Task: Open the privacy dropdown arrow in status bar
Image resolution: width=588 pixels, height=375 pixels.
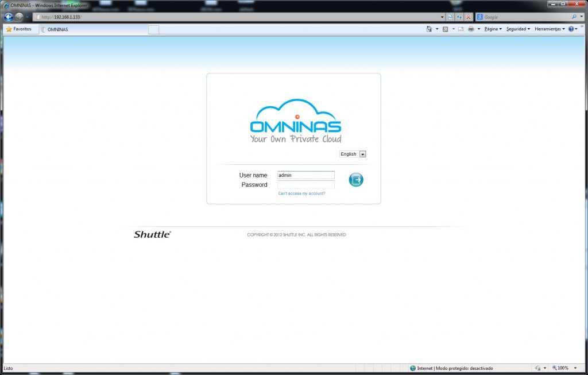Action: coord(545,368)
